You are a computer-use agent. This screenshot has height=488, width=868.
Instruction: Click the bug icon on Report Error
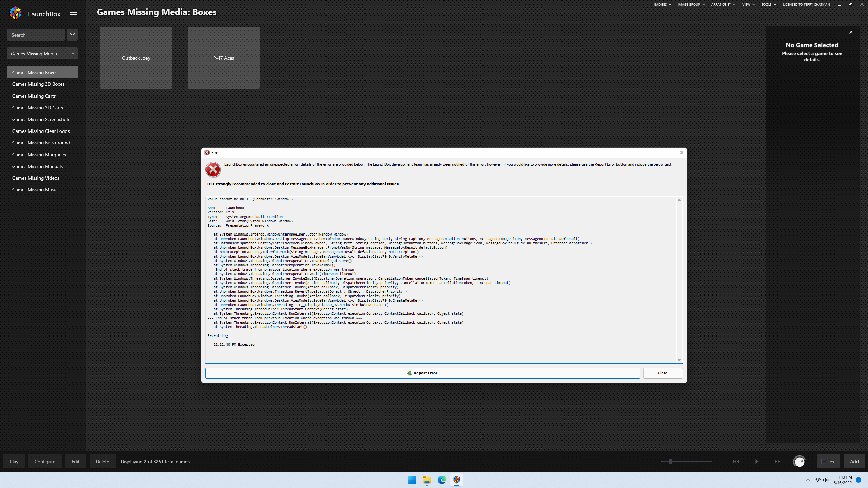(x=410, y=373)
